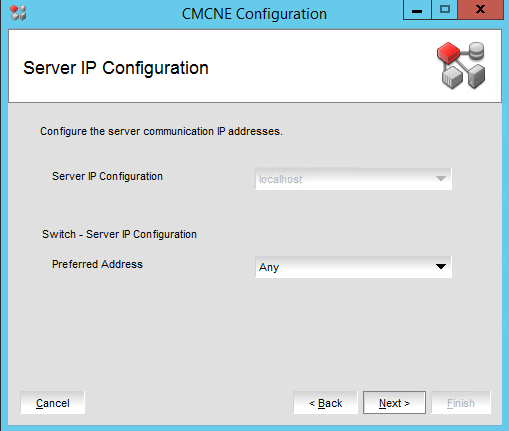Viewport: 509px width, 431px height.
Task: Click the grayed localhost dropdown arrow
Action: 441,179
